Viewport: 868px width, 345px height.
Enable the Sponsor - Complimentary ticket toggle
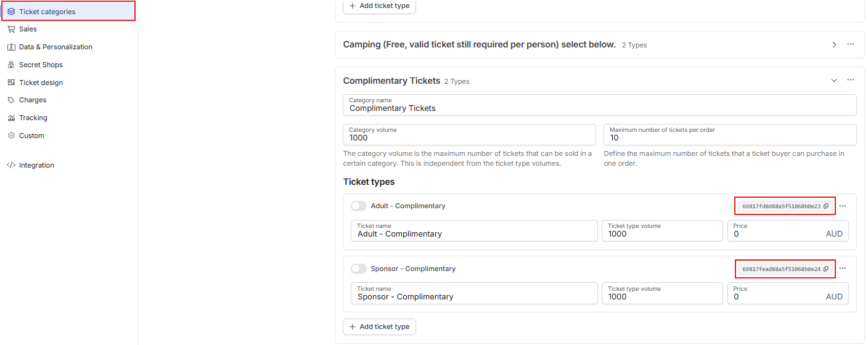pyautogui.click(x=359, y=269)
